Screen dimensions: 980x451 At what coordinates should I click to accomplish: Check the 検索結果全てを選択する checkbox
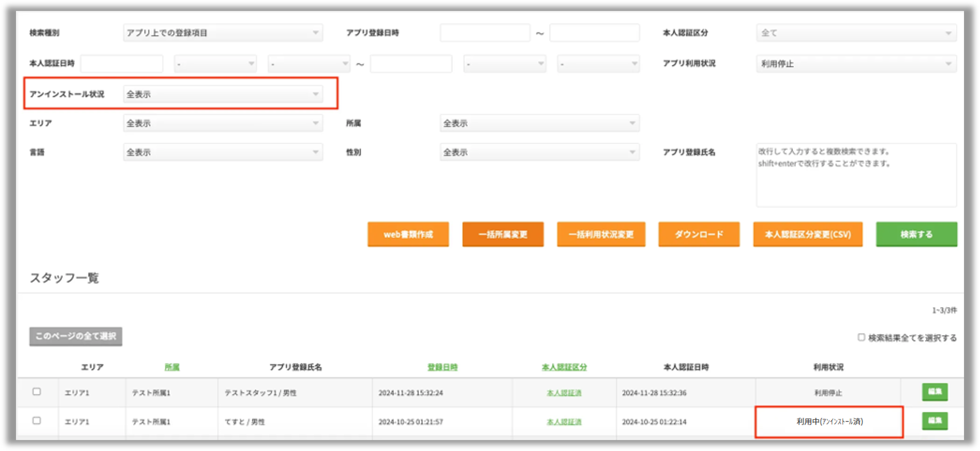(861, 337)
